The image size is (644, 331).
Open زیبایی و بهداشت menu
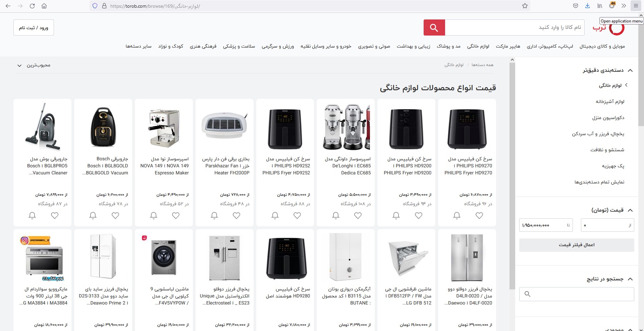(x=413, y=46)
